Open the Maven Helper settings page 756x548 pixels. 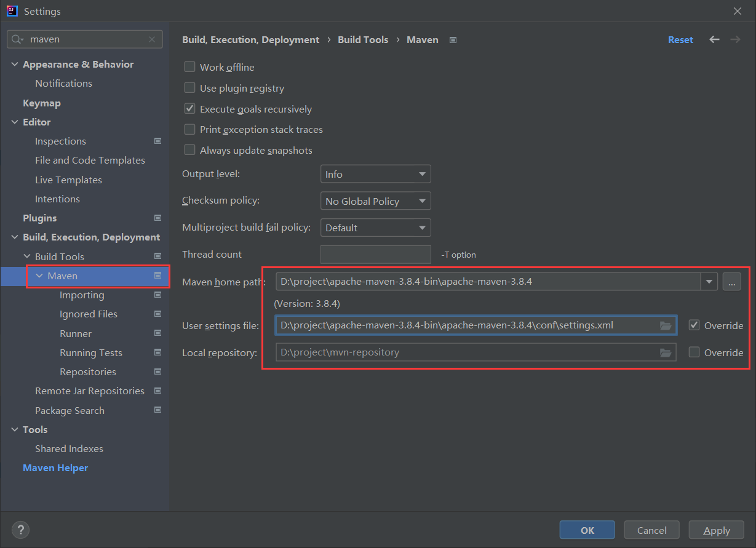click(x=55, y=468)
